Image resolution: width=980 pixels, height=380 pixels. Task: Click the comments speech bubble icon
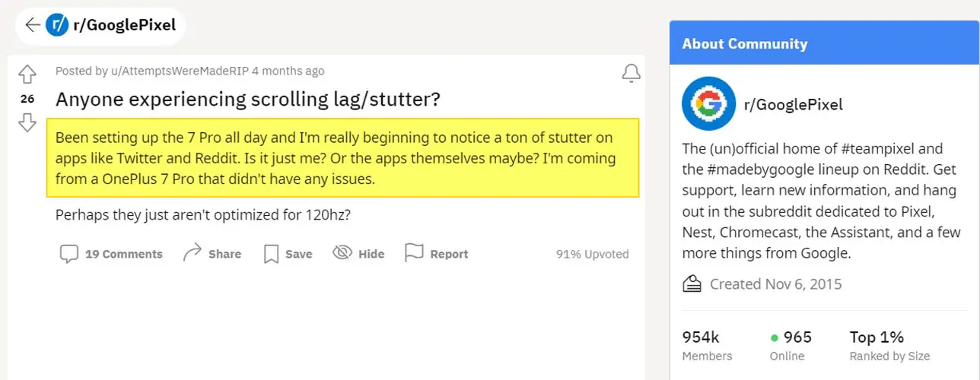pos(69,254)
